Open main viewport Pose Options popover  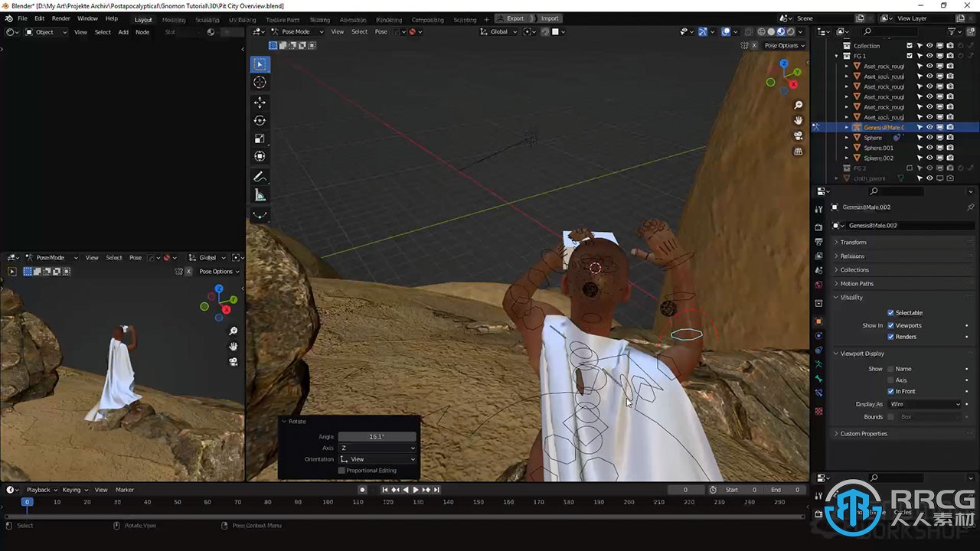click(784, 45)
